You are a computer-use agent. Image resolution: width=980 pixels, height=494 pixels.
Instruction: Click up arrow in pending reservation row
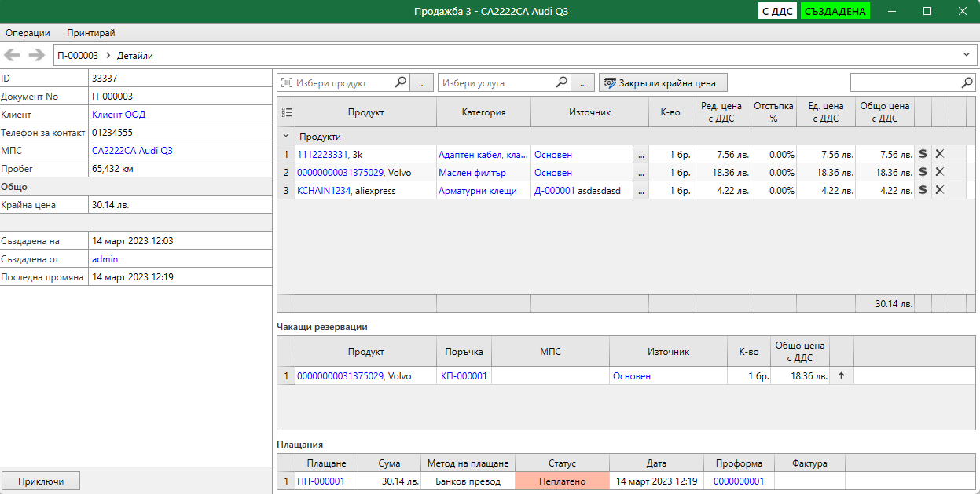tap(841, 376)
